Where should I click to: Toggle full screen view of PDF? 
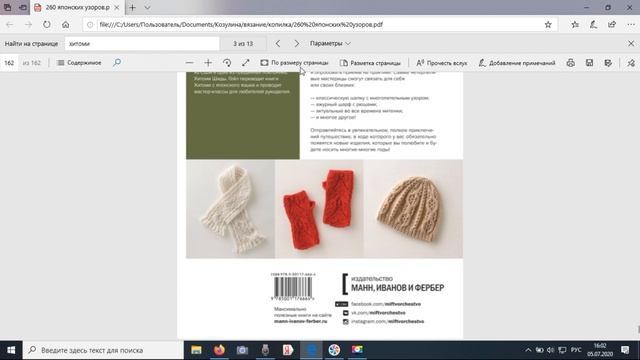tap(245, 63)
